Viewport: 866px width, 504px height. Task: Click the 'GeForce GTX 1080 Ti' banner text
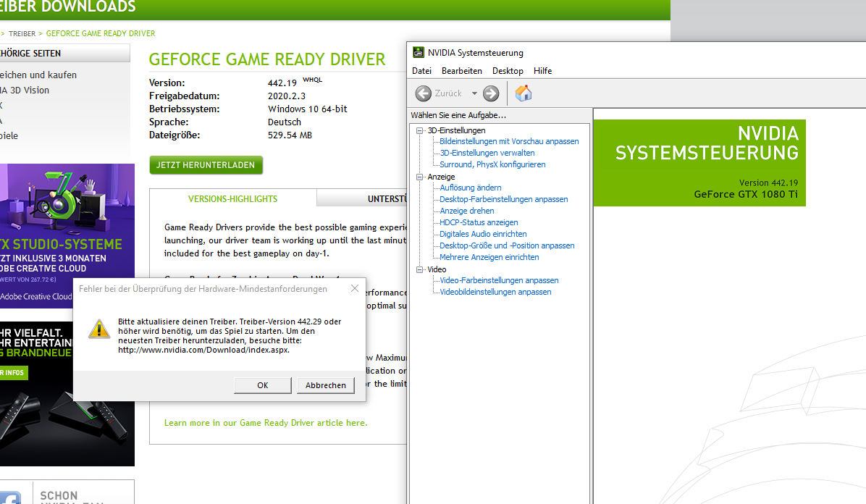(746, 195)
